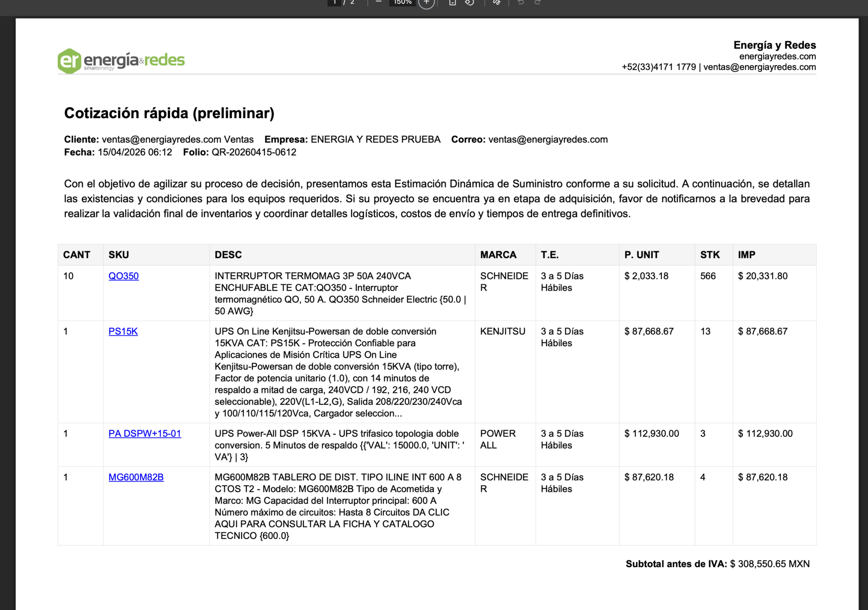This screenshot has width=868, height=610.
Task: Click delivery time in the MG600M82B row
Action: pyautogui.click(x=562, y=483)
